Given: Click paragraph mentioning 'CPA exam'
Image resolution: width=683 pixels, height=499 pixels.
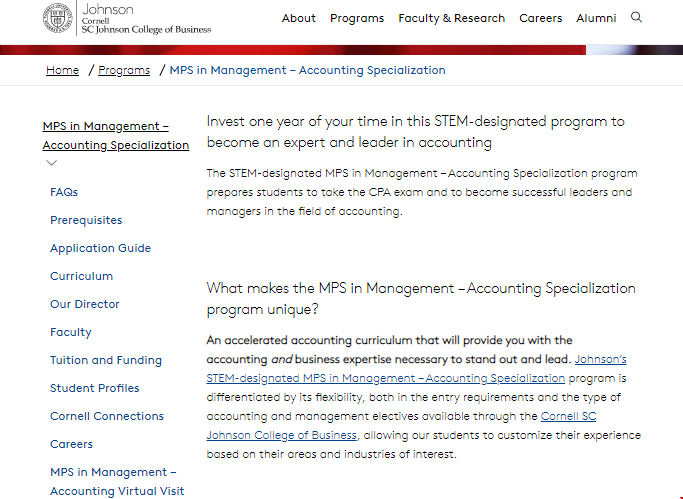Looking at the screenshot, I should (x=422, y=192).
